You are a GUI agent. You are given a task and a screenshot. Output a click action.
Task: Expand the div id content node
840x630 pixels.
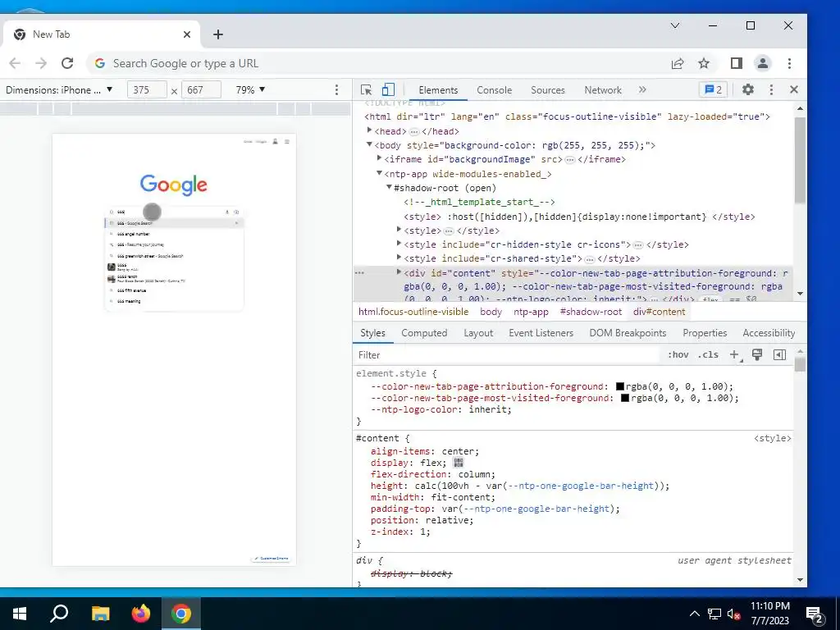[x=399, y=272]
